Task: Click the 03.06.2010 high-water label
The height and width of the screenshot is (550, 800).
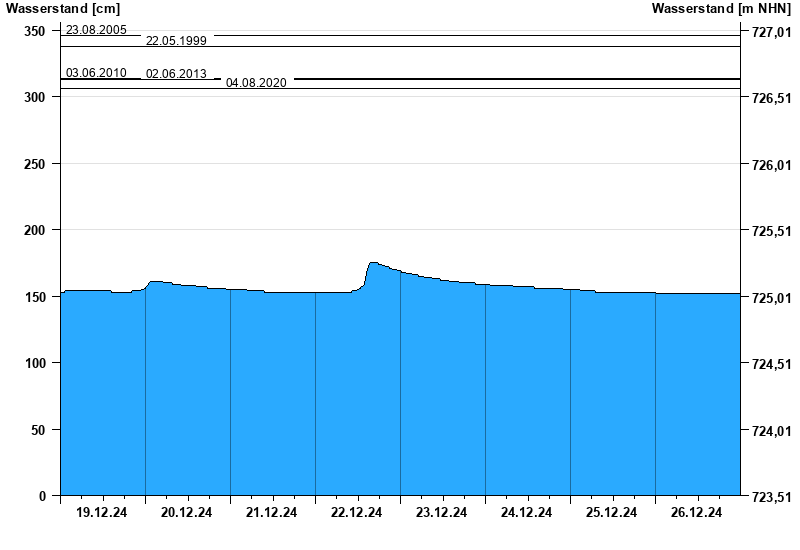Action: (x=96, y=73)
